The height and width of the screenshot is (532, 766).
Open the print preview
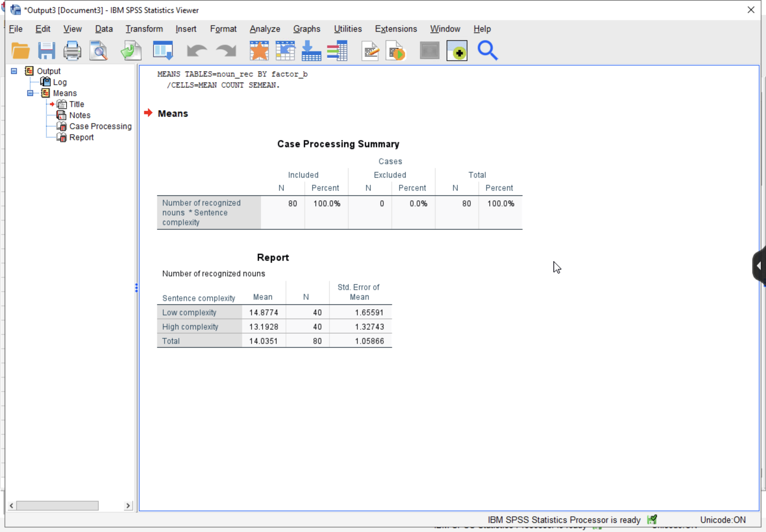tap(98, 50)
